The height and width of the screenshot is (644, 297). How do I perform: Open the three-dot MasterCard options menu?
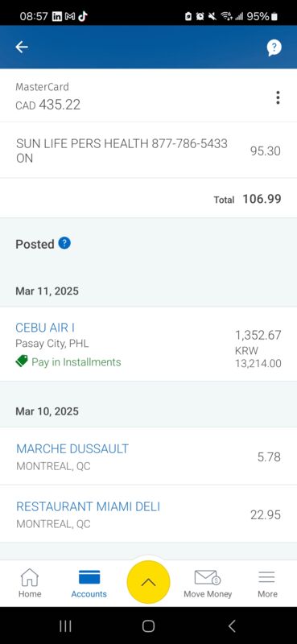coord(278,97)
